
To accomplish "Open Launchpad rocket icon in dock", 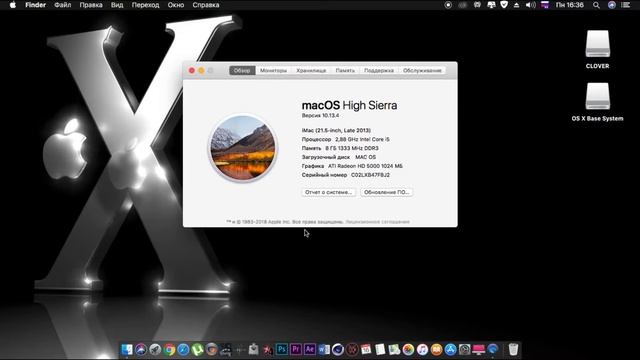I will pos(155,349).
